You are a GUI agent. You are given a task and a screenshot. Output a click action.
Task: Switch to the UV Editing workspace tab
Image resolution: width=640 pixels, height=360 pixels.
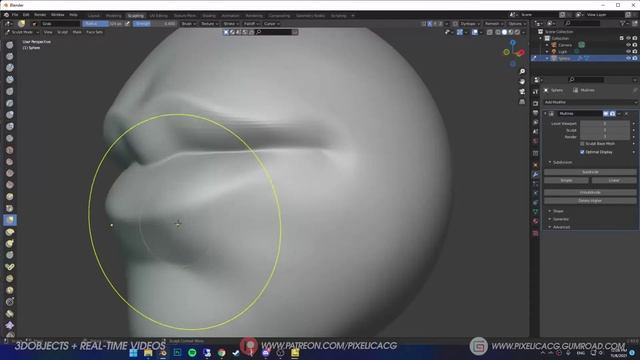point(158,16)
